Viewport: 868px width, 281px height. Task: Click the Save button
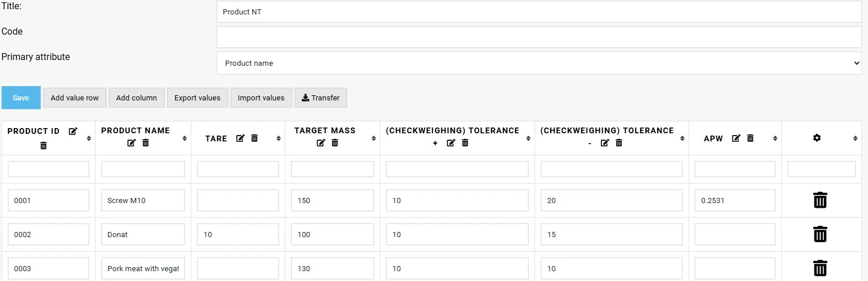(x=21, y=98)
